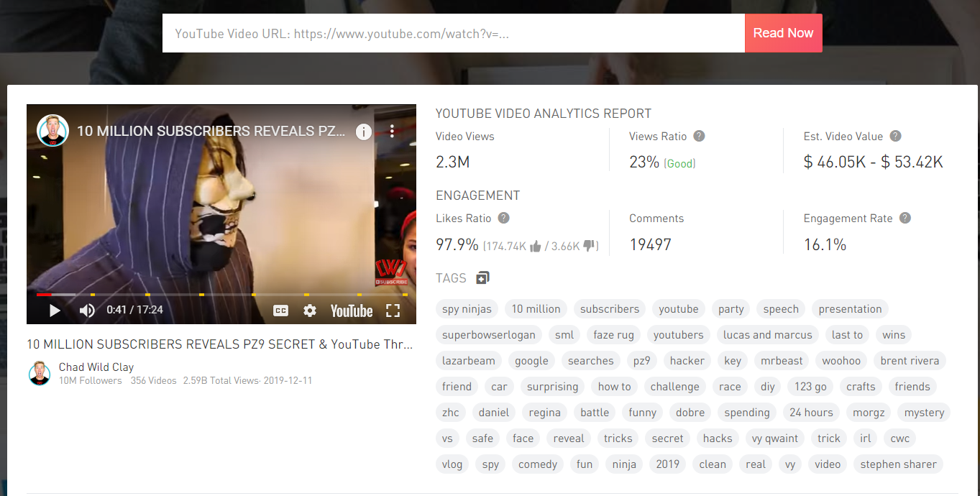This screenshot has height=496, width=980.
Task: Open the Chad Wild Clay channel link
Action: [x=96, y=367]
